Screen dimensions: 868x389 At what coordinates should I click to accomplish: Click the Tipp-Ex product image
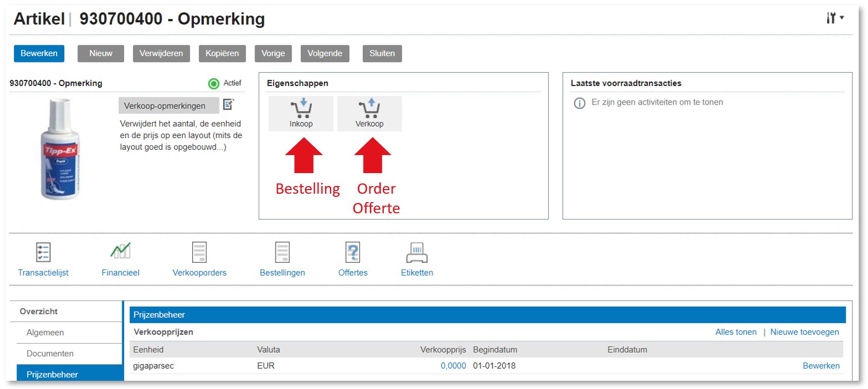[x=60, y=149]
